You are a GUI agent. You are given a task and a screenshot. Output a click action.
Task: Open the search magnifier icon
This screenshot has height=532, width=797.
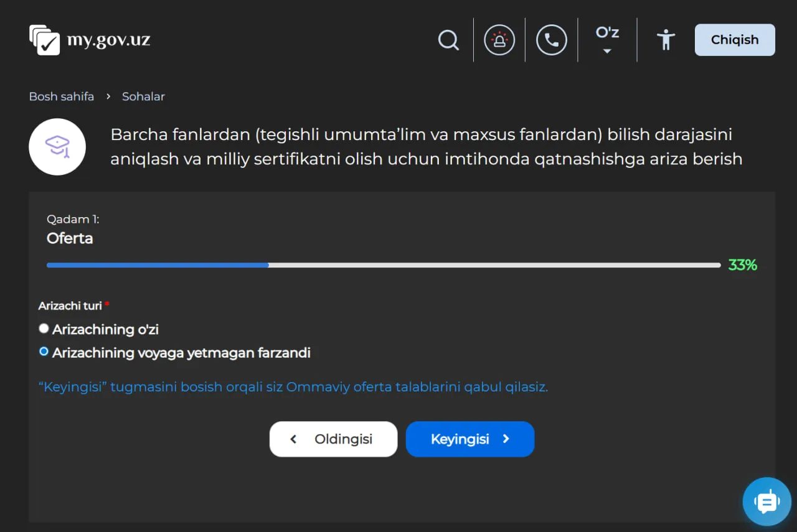(448, 39)
